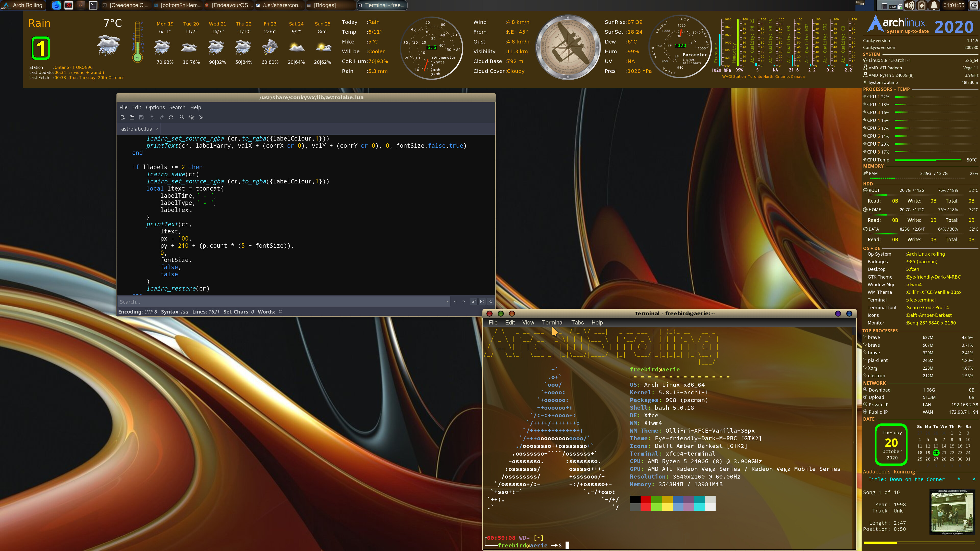Open the editor's Edit menu

click(x=137, y=108)
